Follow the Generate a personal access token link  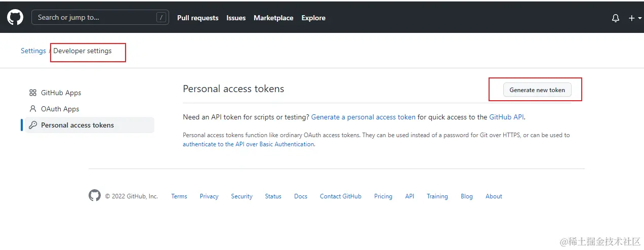(363, 117)
